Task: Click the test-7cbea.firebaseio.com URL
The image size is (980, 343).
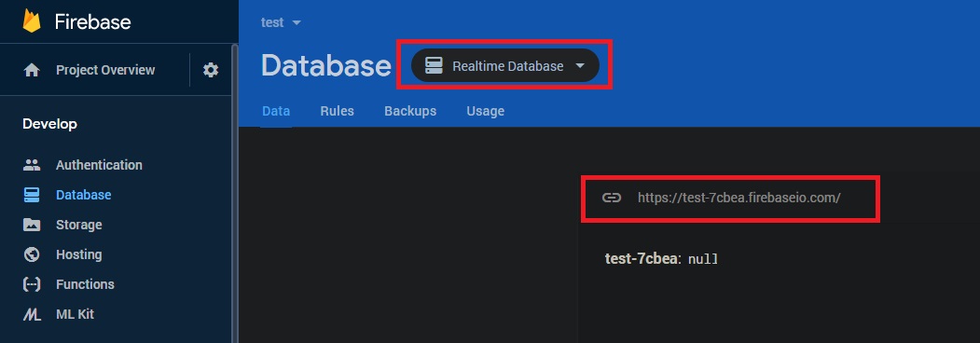Action: click(738, 198)
